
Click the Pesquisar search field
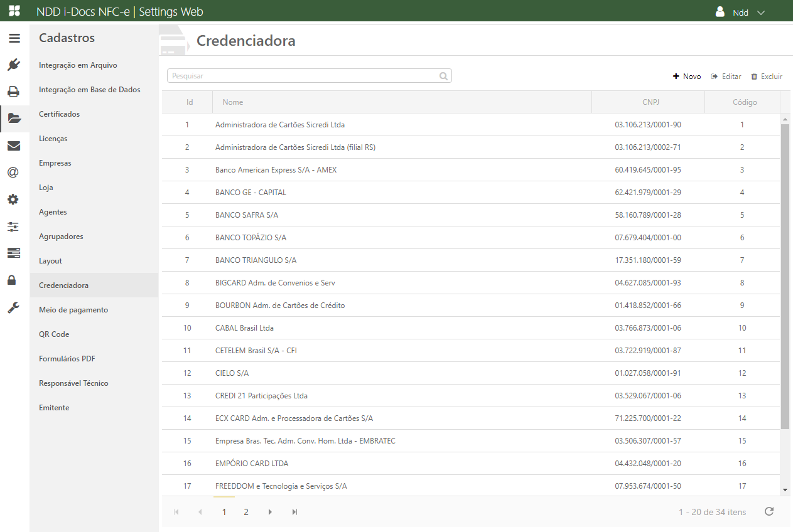[303, 76]
